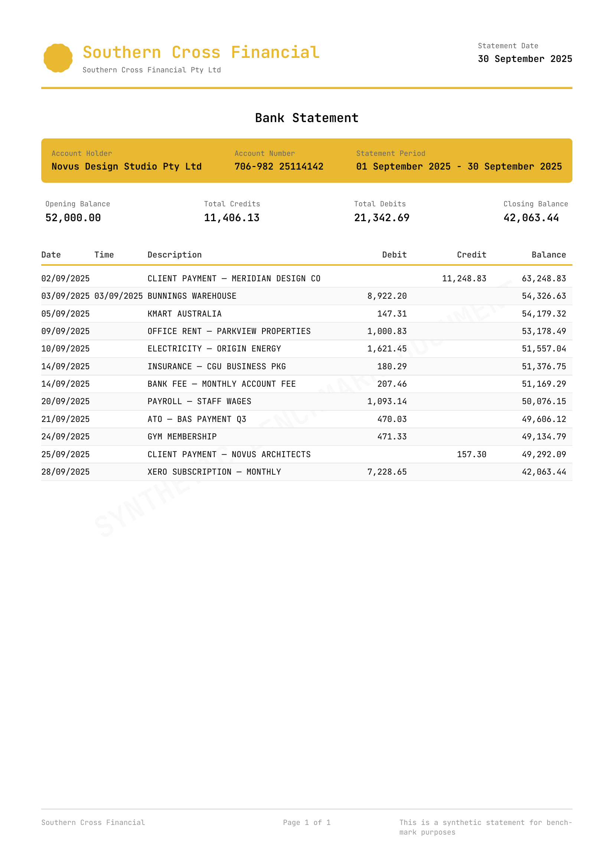This screenshot has width=614, height=868.
Task: Select the Bank Statement title
Action: click(307, 118)
